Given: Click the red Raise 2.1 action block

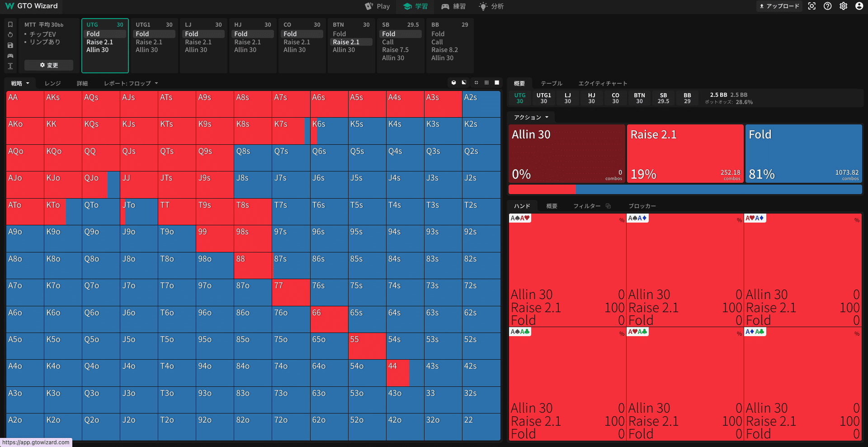Looking at the screenshot, I should tap(685, 154).
